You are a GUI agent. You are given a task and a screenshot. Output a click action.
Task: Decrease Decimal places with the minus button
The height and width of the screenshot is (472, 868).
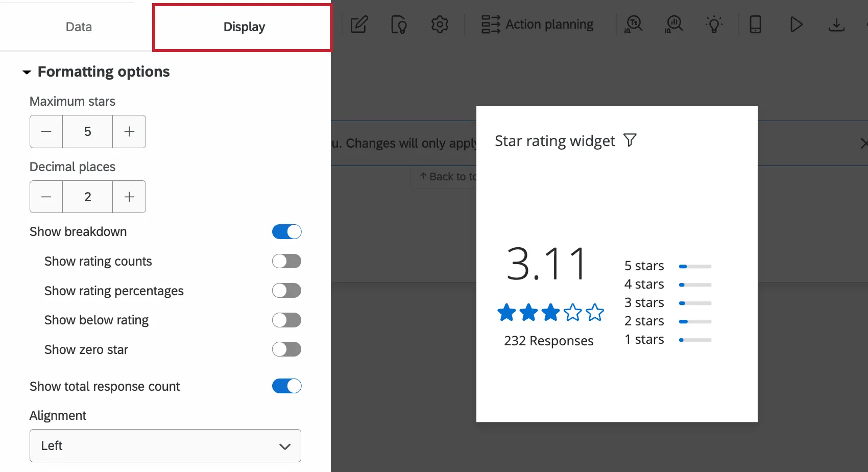tap(46, 197)
